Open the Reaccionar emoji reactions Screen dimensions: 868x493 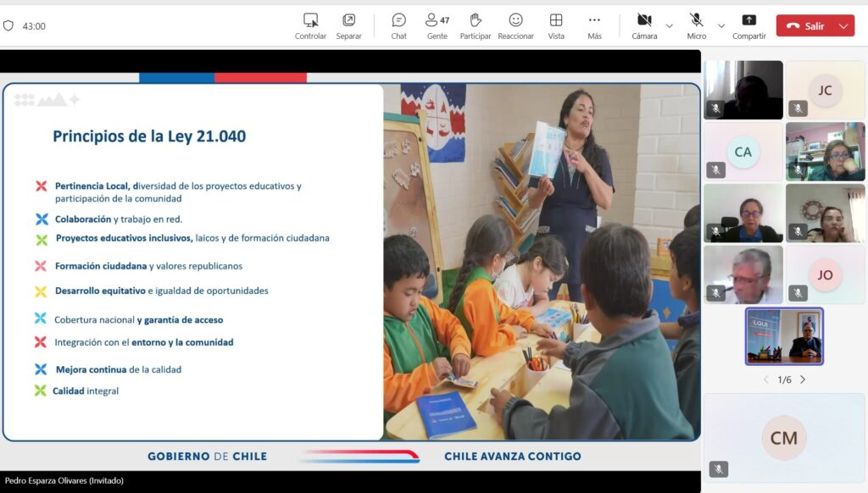click(x=515, y=25)
